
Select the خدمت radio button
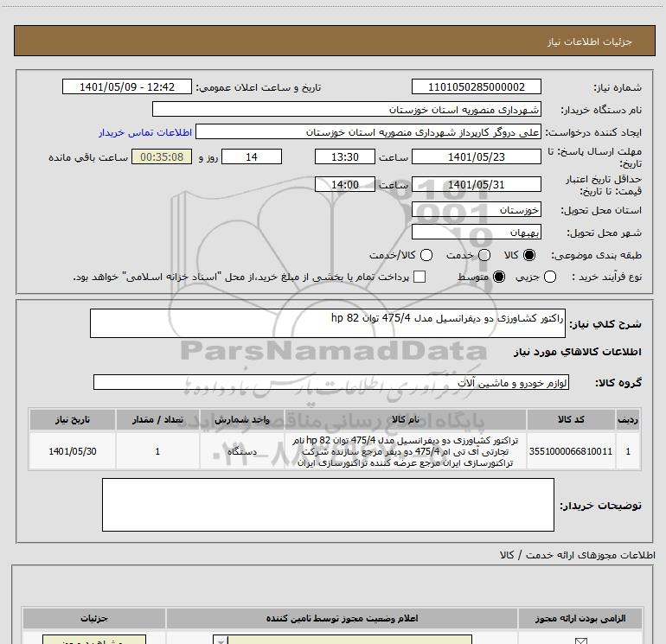[x=484, y=255]
